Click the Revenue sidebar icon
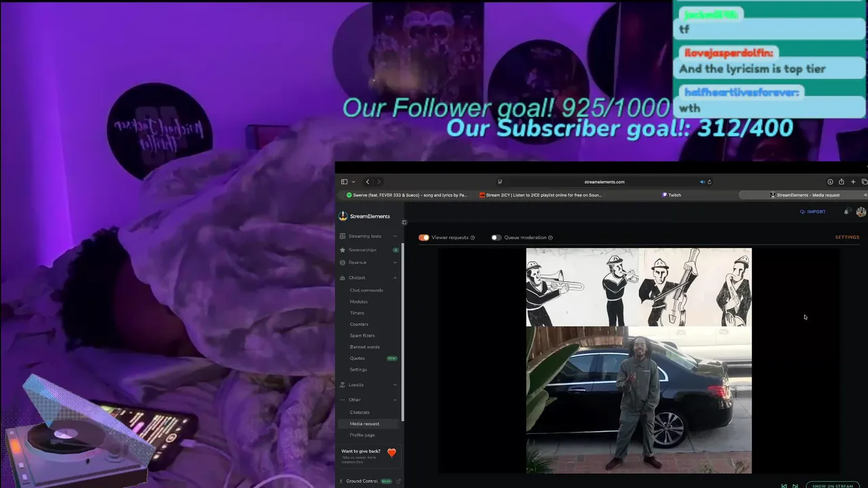Viewport: 868px width, 488px height. click(x=342, y=262)
